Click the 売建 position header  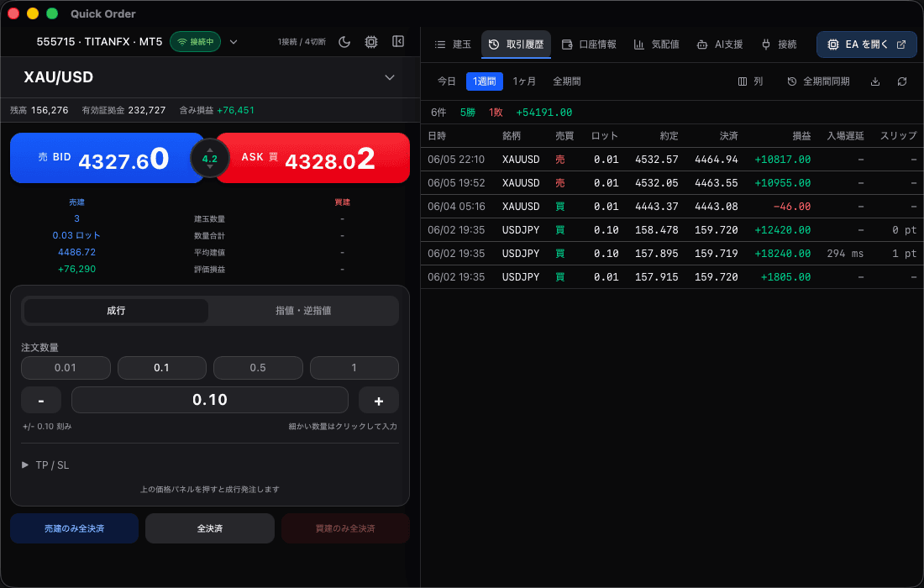coord(76,202)
